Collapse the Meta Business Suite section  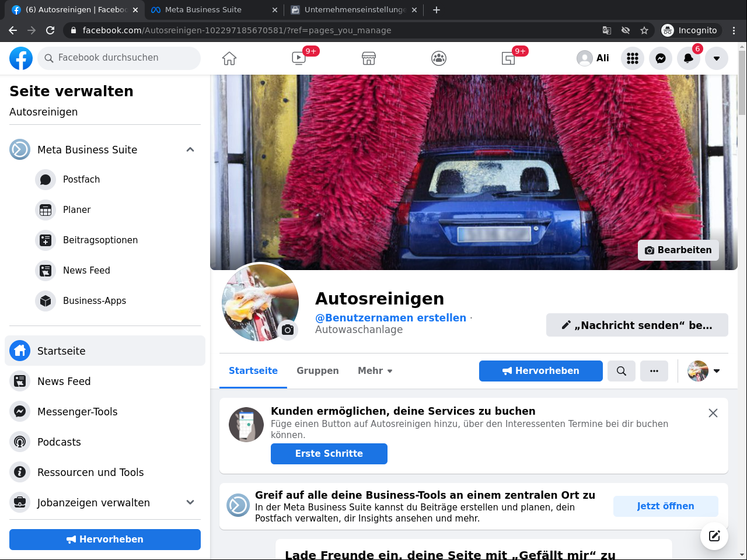click(x=190, y=150)
